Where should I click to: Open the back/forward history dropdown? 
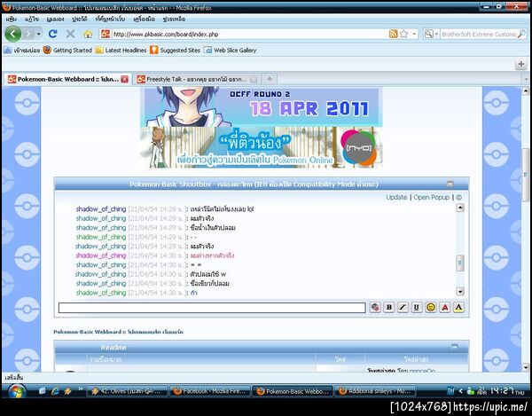[x=39, y=34]
